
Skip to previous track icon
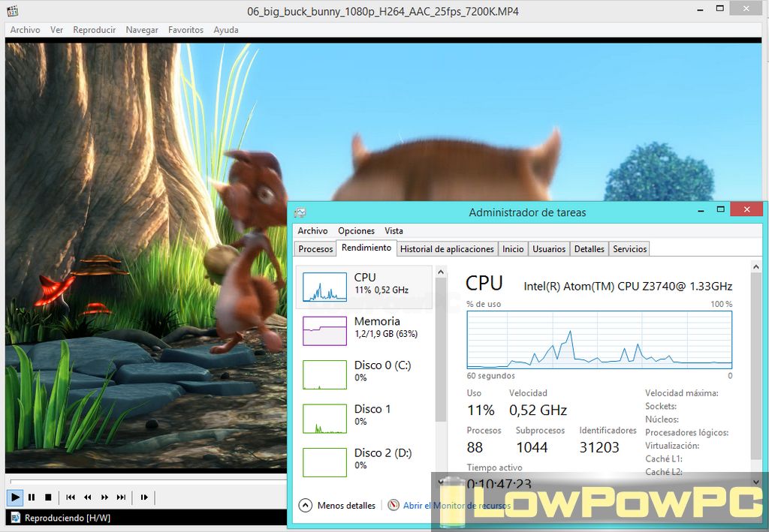point(71,497)
